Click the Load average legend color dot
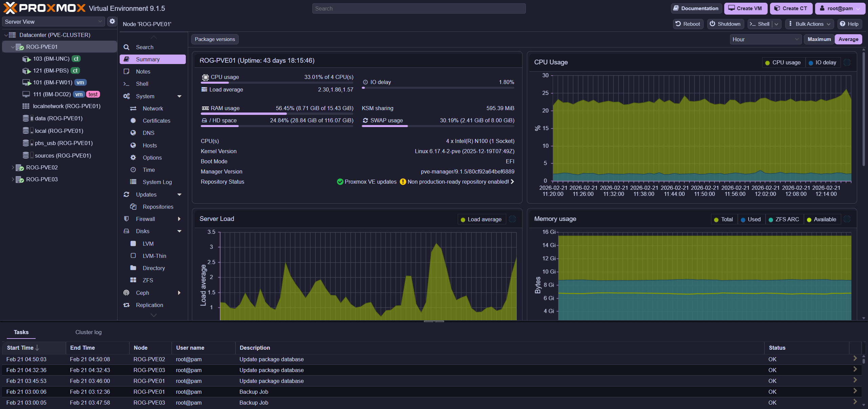The width and height of the screenshot is (868, 409). [x=463, y=220]
